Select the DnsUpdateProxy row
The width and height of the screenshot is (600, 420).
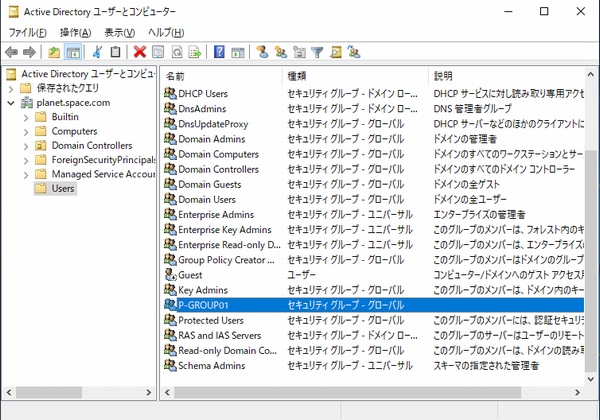tap(373, 124)
